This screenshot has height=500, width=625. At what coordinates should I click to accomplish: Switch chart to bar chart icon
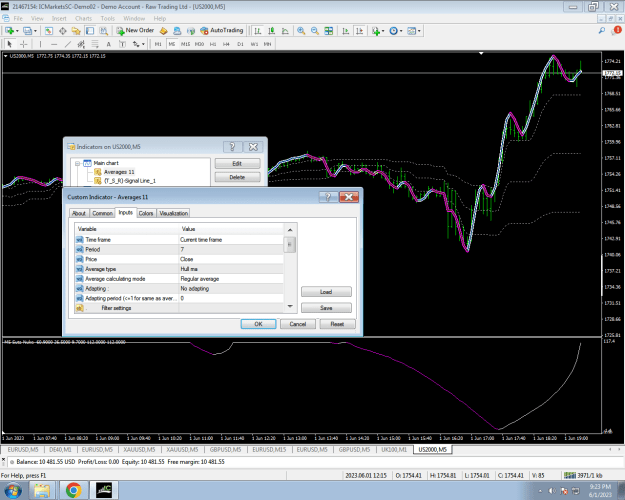[258, 31]
